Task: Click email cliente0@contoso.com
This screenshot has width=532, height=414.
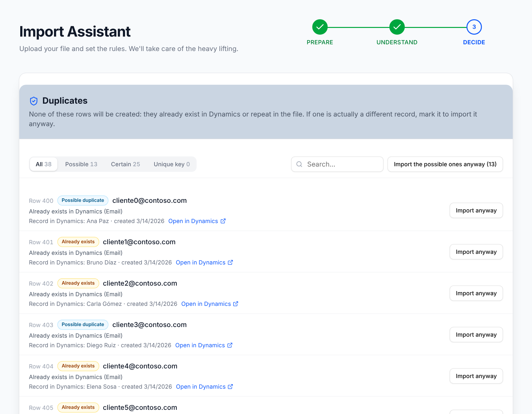Action: coord(149,201)
